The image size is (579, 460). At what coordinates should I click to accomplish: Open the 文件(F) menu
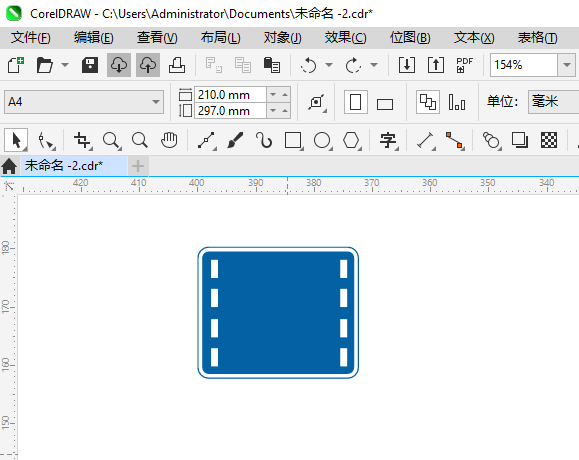pos(30,38)
